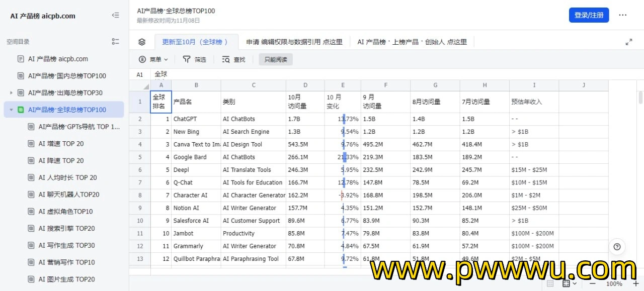
Task: Click the sheet icon beside AI 虚拟角色TOP10
Action: tap(31, 212)
